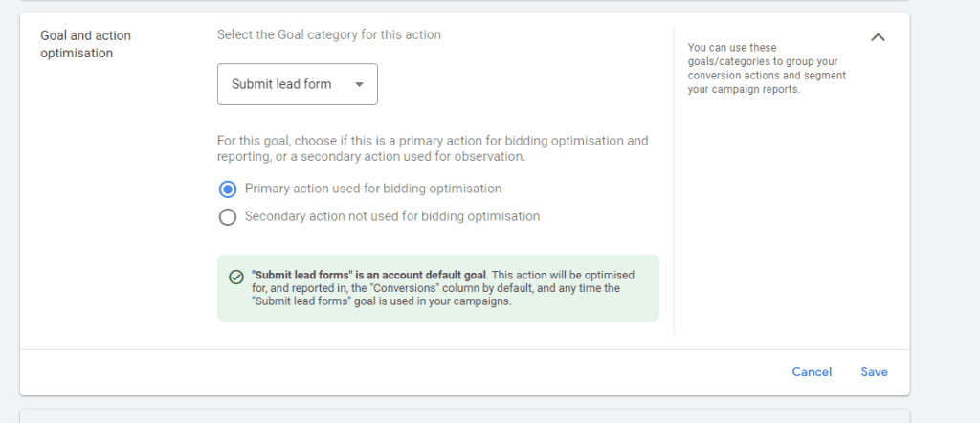The width and height of the screenshot is (980, 423).
Task: Click the caret arrow in goal category box
Action: 360,84
